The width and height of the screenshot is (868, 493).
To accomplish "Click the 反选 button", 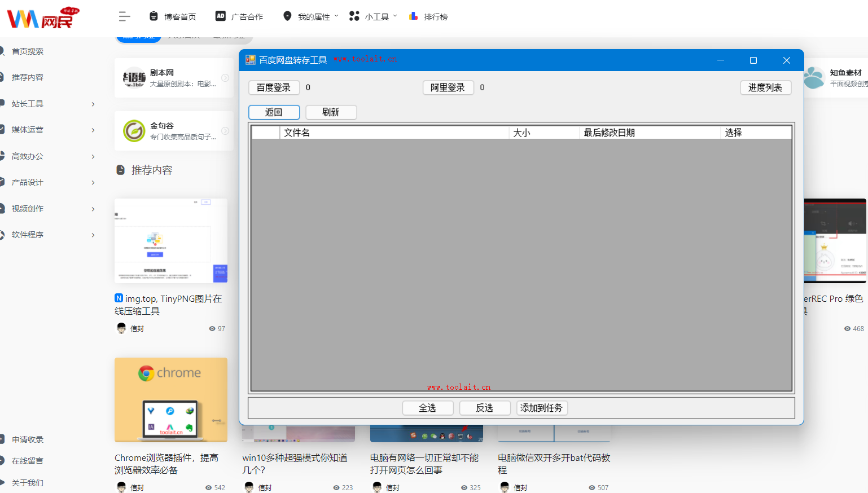I will pos(485,408).
